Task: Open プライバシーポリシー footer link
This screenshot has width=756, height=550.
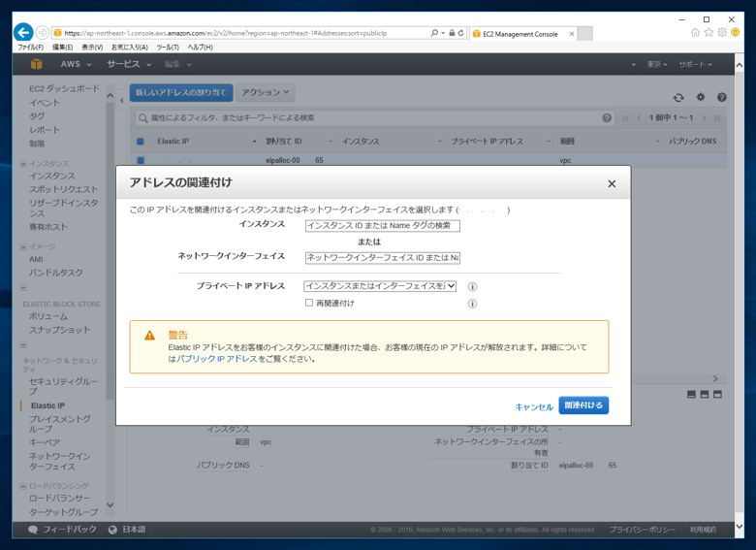Action: [x=642, y=530]
